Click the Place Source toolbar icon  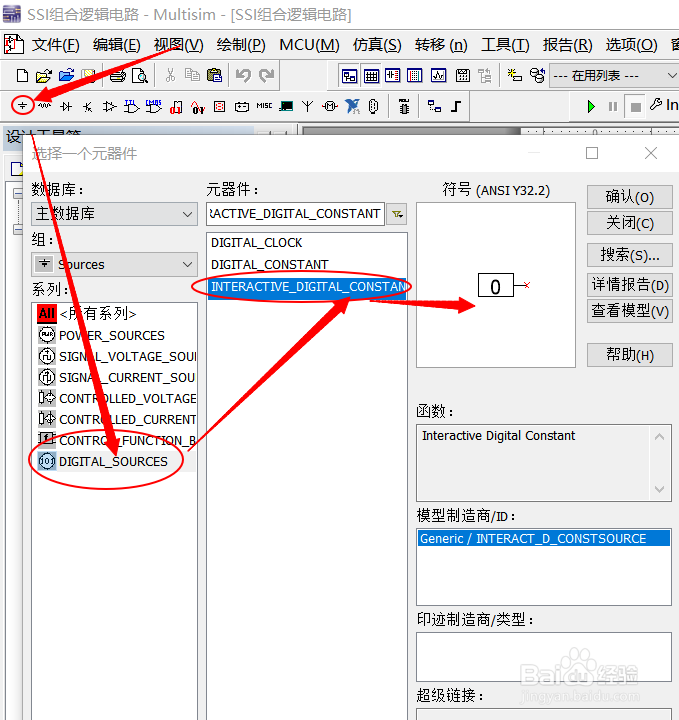click(x=22, y=106)
